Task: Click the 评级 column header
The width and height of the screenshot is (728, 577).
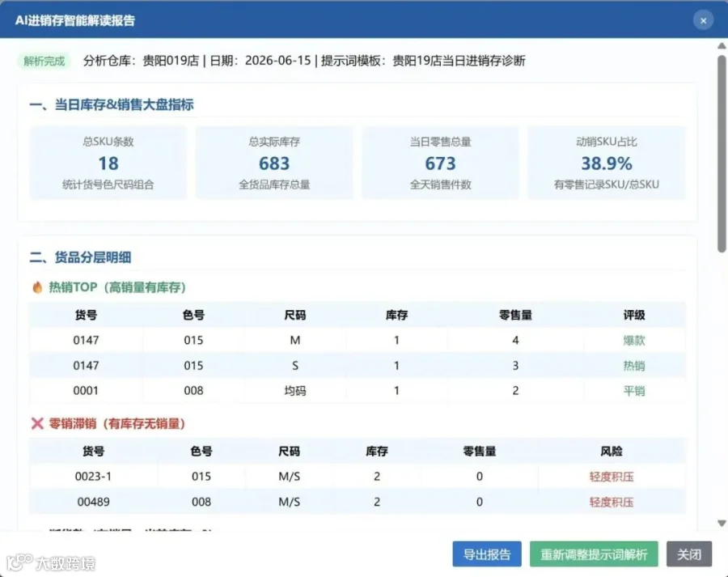Action: tap(633, 315)
